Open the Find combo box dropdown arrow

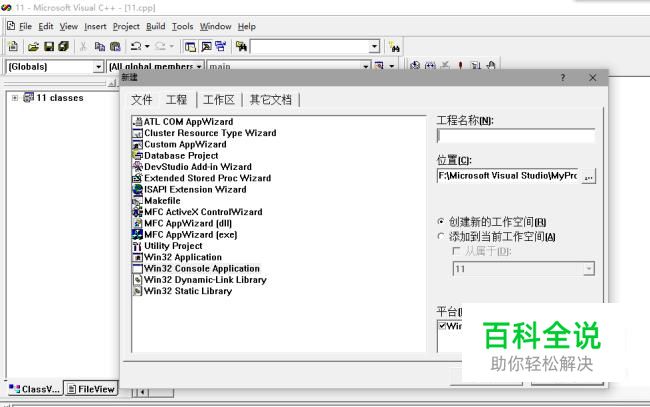(374, 46)
